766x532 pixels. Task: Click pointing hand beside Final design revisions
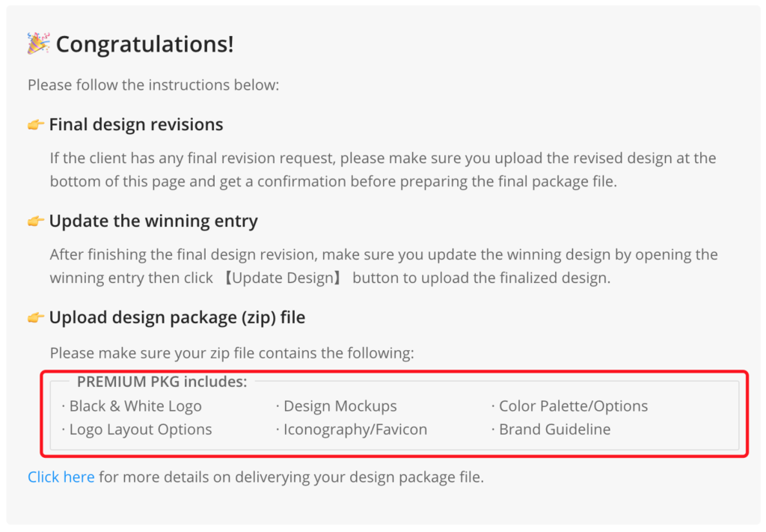point(36,124)
